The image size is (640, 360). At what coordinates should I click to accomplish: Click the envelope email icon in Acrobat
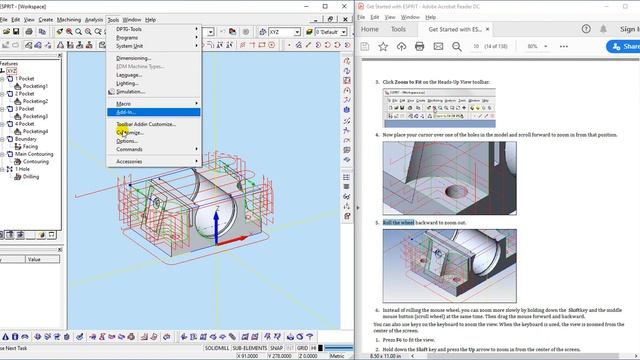(438, 47)
